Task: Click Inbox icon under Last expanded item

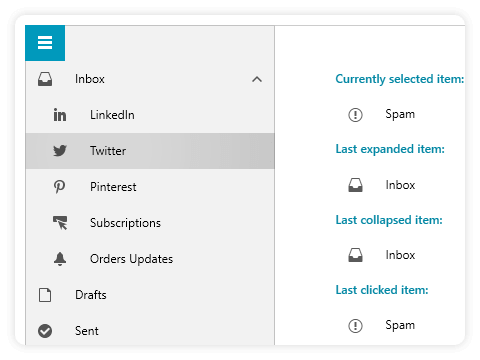Action: [x=355, y=185]
